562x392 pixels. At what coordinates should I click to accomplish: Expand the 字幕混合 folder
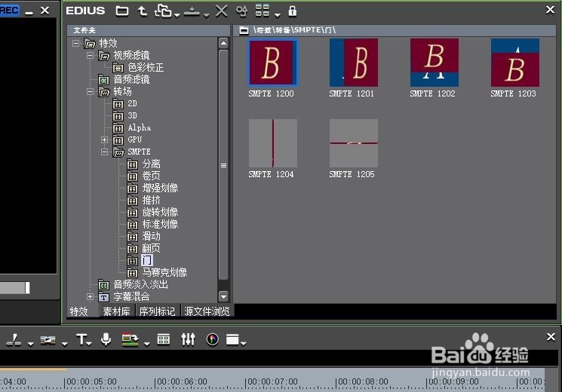point(90,297)
